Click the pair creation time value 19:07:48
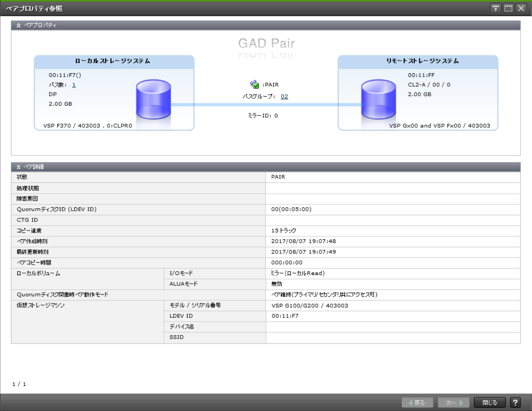The image size is (532, 411). [x=303, y=241]
